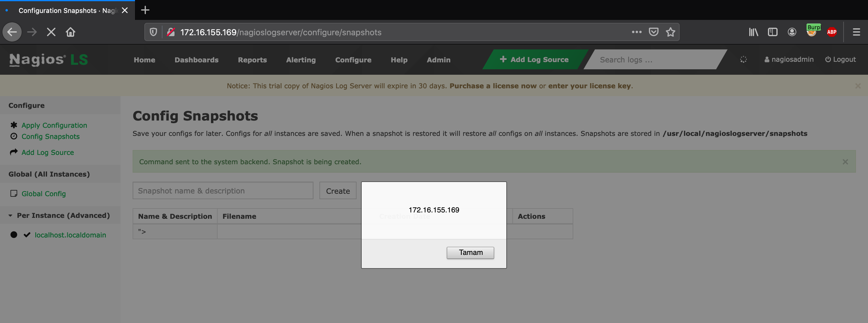Stop page loading with the X button
Screen dimensions: 868x323
(51, 32)
